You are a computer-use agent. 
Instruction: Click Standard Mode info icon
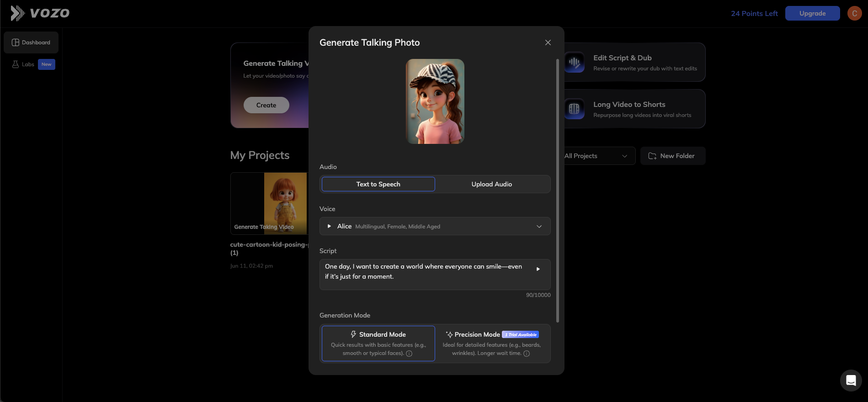click(x=409, y=354)
